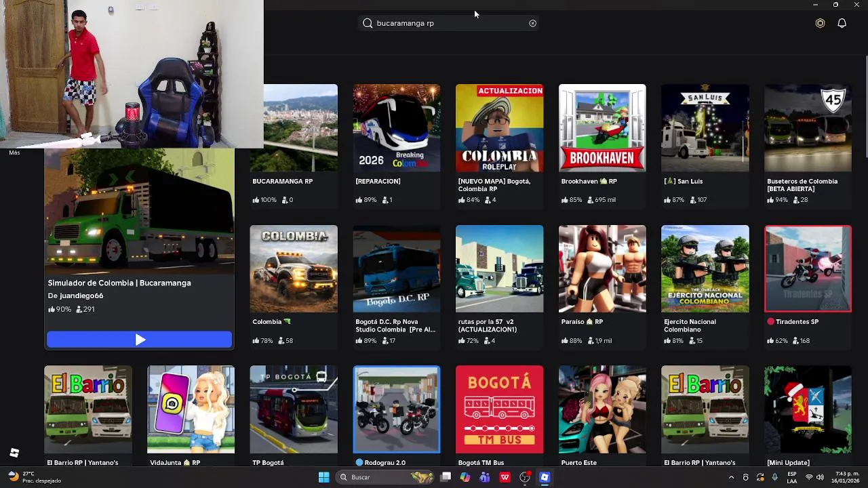868x488 pixels.
Task: Open Wi-Fi network settings in tray
Action: [808, 477]
